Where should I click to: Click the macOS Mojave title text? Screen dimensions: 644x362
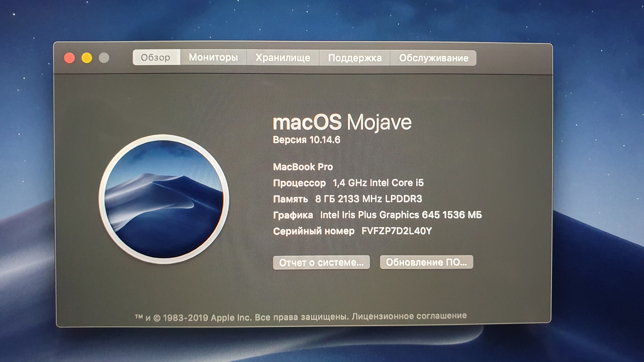click(342, 122)
